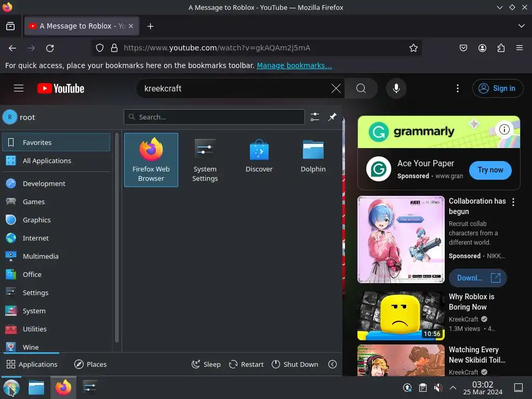Click the YouTube search magnifier button

click(x=361, y=88)
